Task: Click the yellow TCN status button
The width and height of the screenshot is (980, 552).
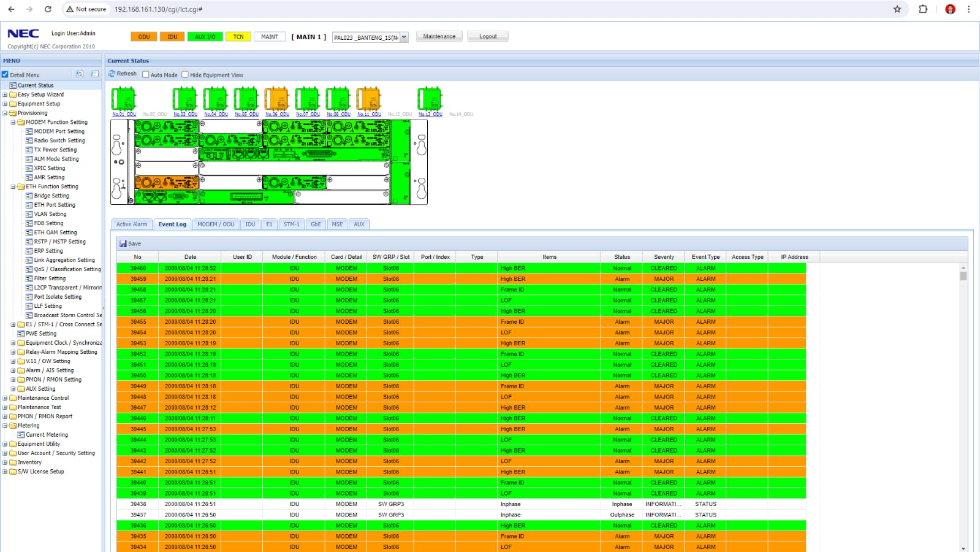Action: pos(238,37)
